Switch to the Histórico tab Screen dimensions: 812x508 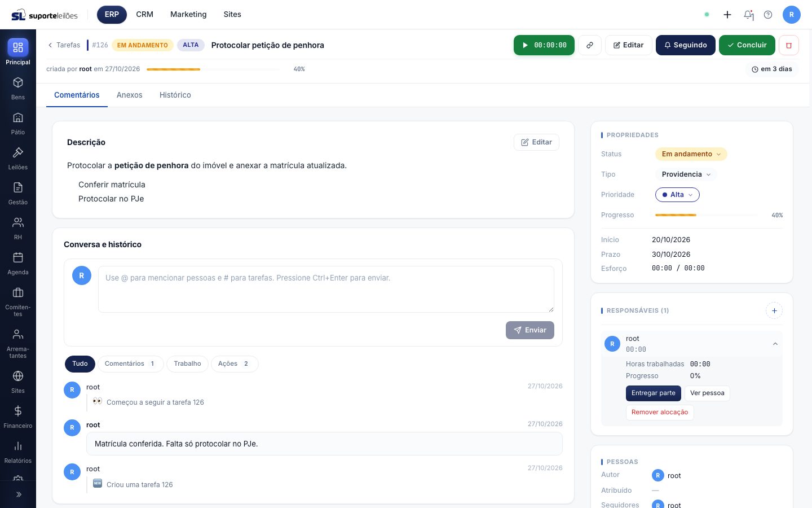point(175,95)
